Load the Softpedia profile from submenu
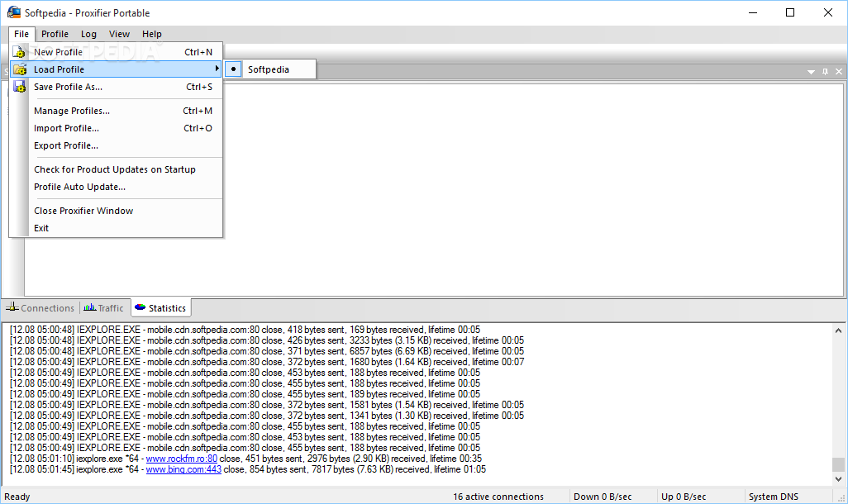This screenshot has width=848, height=504. 269,69
